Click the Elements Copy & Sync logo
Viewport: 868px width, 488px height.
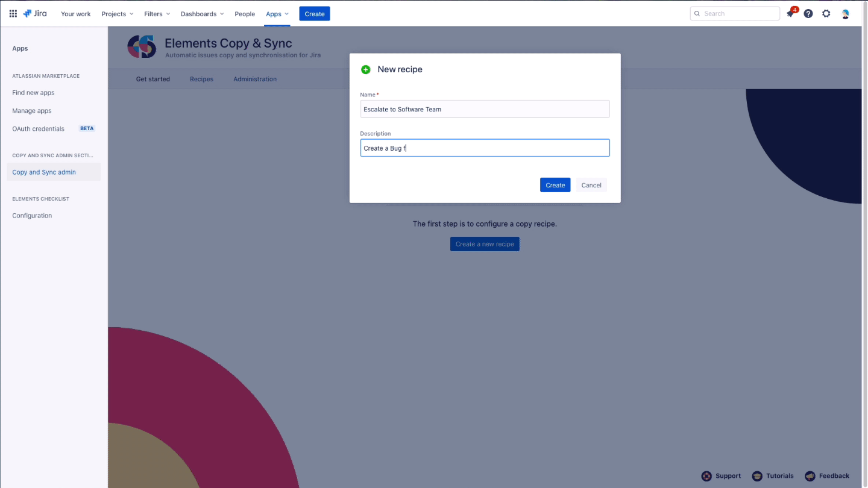click(142, 47)
